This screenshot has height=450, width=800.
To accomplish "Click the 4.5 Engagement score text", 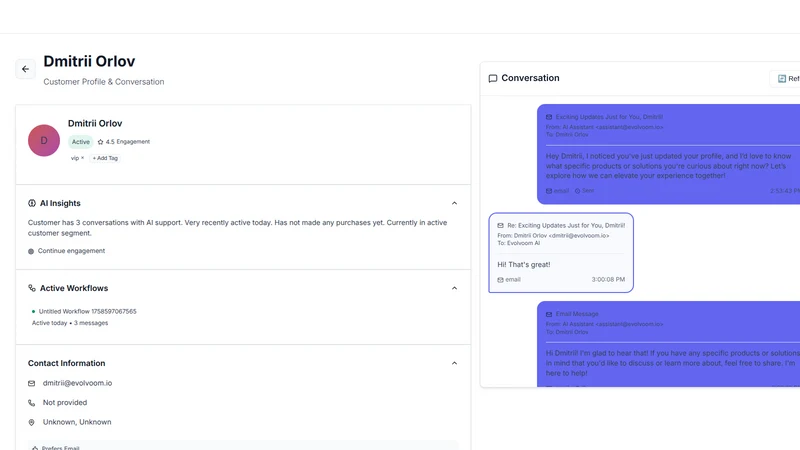I will pyautogui.click(x=128, y=142).
